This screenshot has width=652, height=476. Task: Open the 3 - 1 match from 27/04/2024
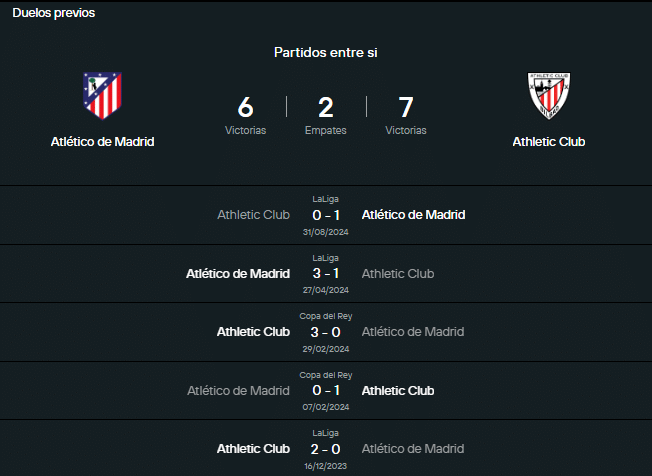(x=326, y=273)
